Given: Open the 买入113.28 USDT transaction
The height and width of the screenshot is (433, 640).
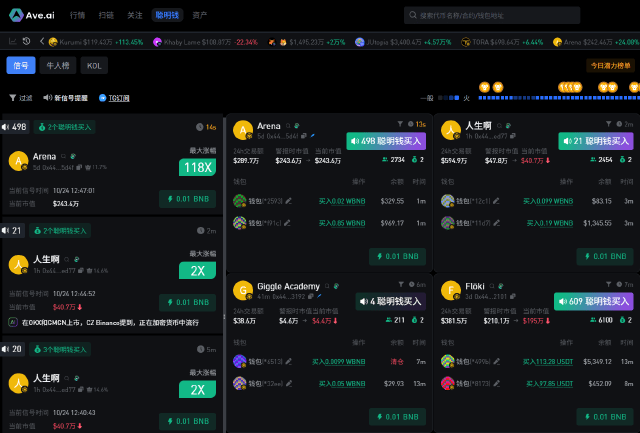Looking at the screenshot, I should (x=548, y=362).
